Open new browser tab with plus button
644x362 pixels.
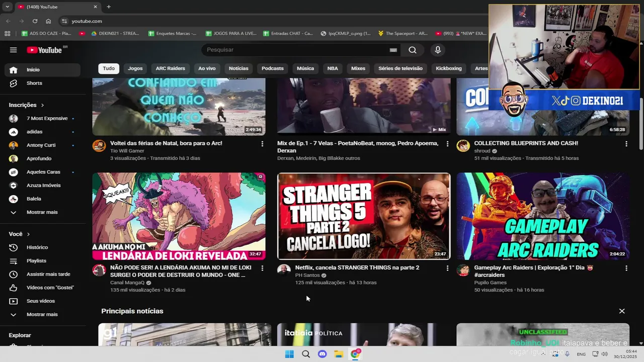pyautogui.click(x=109, y=7)
